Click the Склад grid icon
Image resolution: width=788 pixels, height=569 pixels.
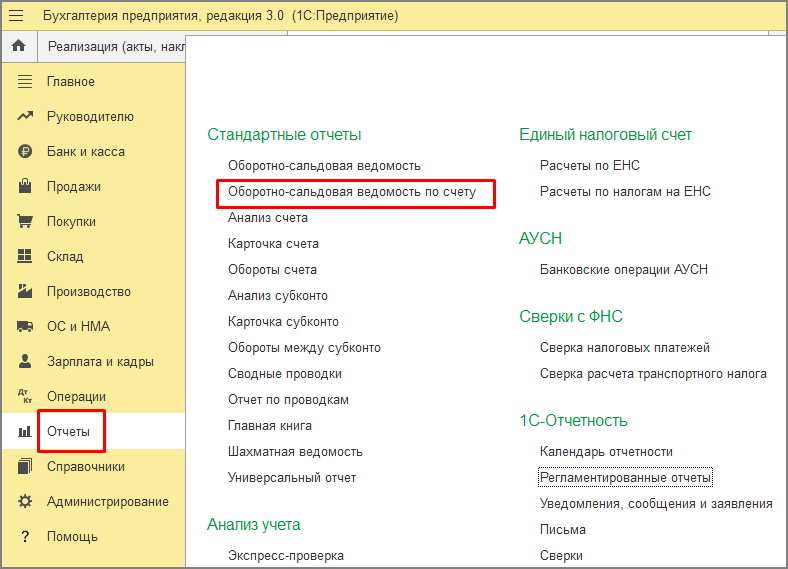[x=26, y=257]
